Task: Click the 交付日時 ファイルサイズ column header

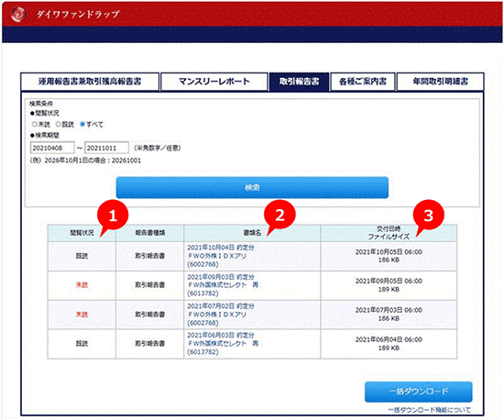Action: tap(389, 233)
